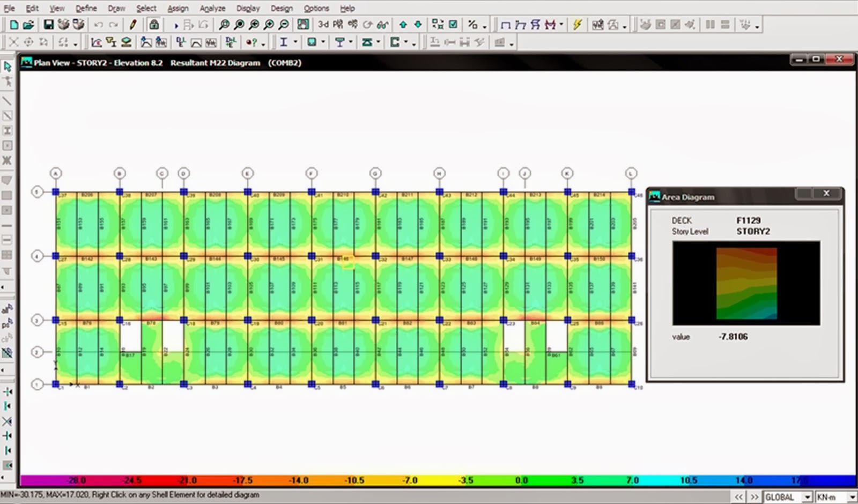
Task: Click the Set Building View Options checkmark icon
Action: coord(453,25)
